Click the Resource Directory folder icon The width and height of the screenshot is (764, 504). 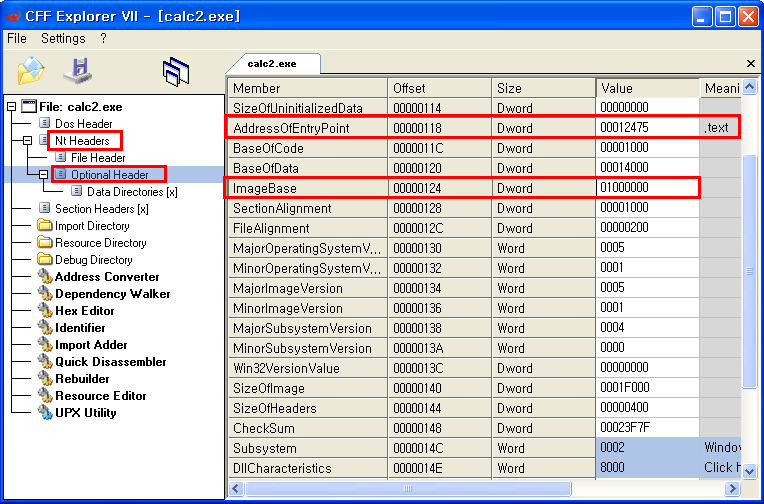coord(45,243)
